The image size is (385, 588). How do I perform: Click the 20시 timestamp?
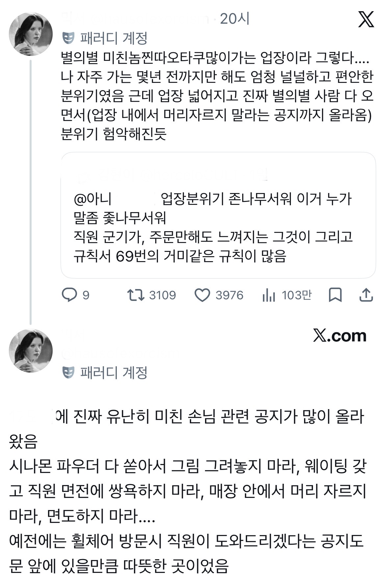click(235, 19)
